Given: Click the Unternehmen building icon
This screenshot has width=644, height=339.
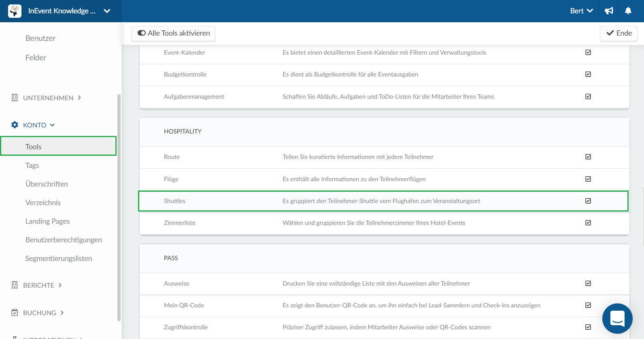Looking at the screenshot, I should [x=15, y=97].
